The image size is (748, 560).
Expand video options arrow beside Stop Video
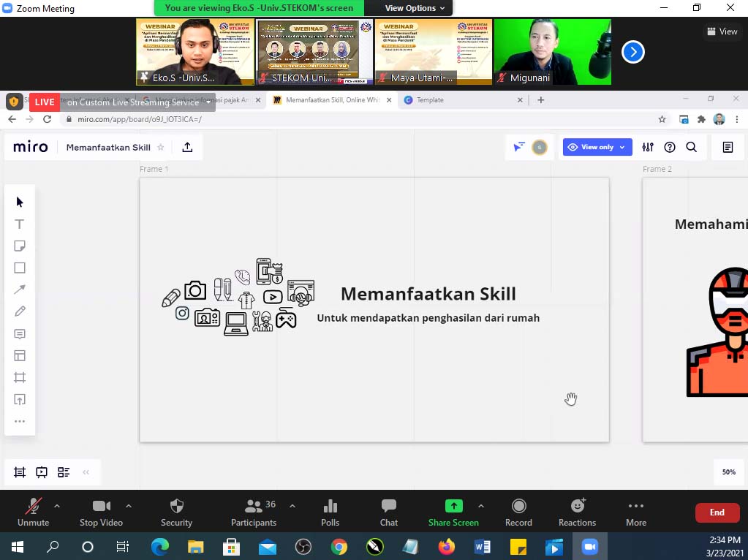coord(129,506)
